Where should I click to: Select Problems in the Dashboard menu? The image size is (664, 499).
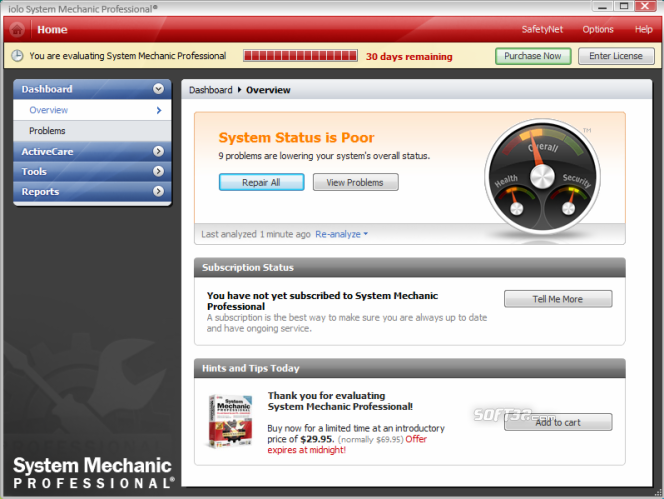(92, 131)
